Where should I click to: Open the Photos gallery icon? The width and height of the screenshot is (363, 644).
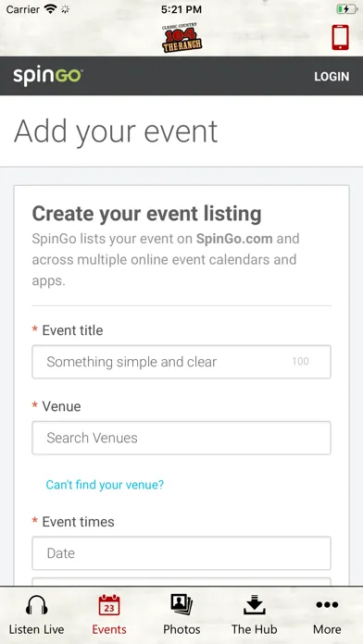181,604
